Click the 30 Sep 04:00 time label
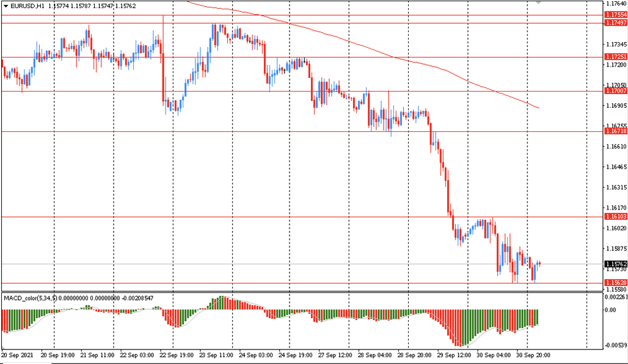 point(494,355)
